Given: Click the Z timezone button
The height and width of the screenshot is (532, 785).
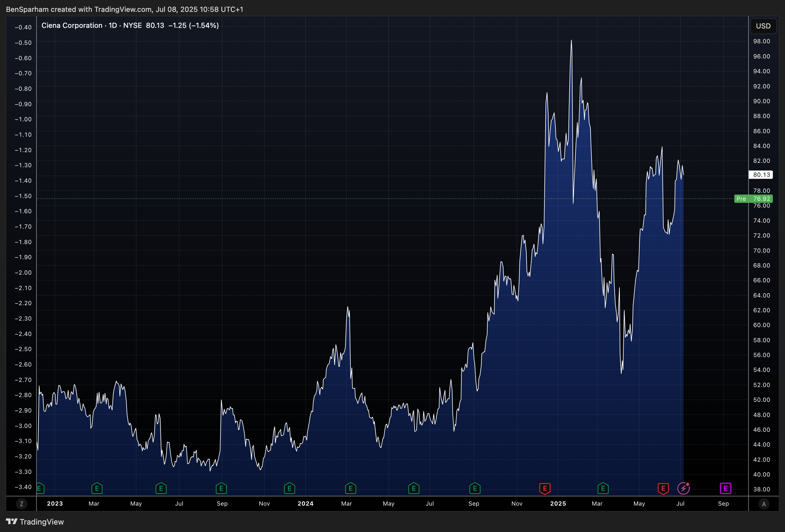Looking at the screenshot, I should point(22,504).
